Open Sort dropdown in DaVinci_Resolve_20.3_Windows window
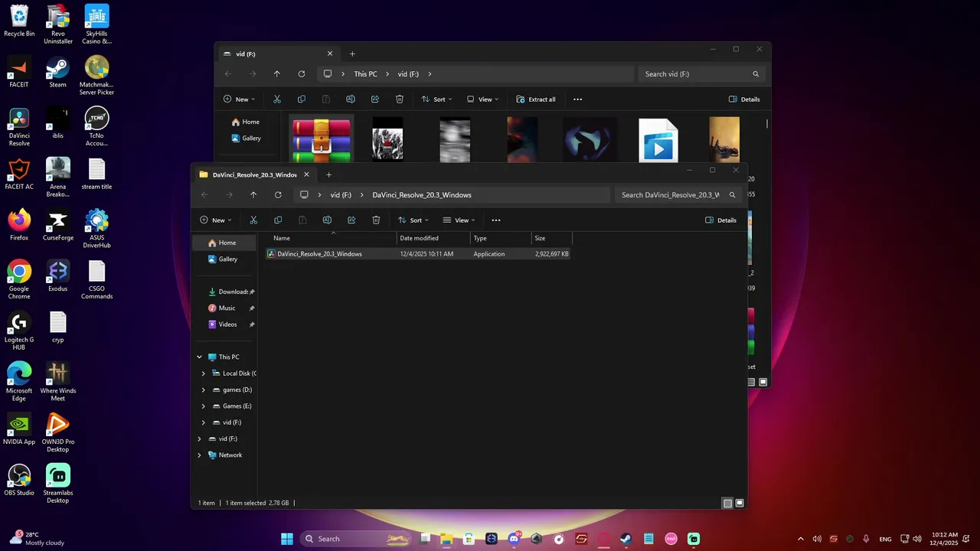This screenshot has height=551, width=980. 413,220
